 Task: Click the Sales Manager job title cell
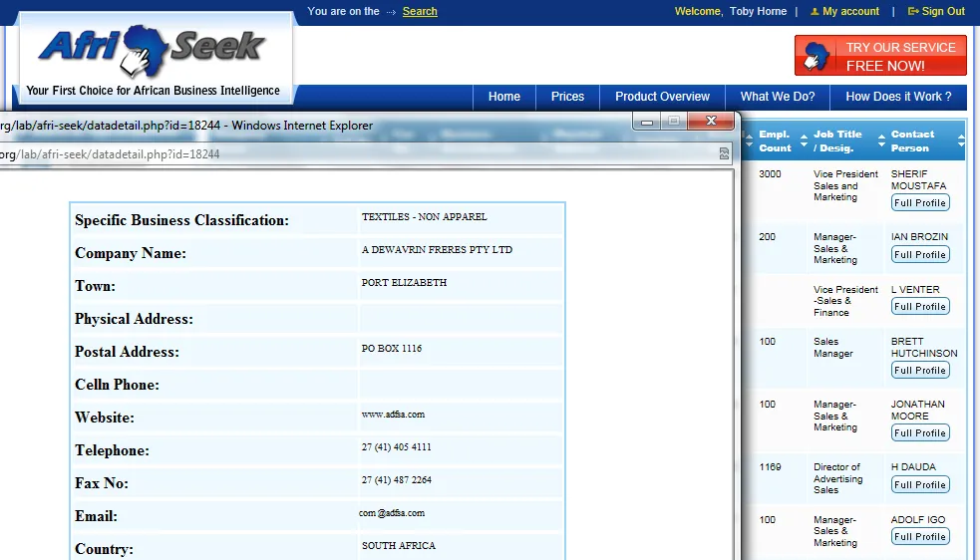(833, 348)
